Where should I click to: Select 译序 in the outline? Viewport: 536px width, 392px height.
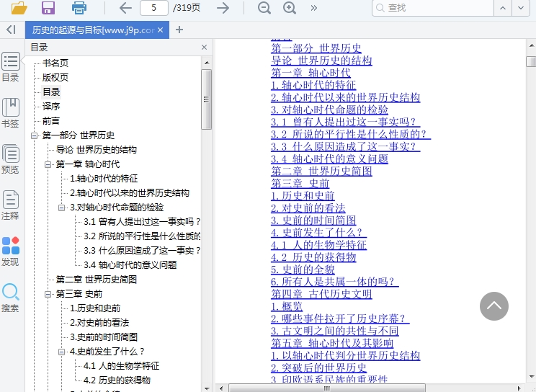tap(51, 106)
